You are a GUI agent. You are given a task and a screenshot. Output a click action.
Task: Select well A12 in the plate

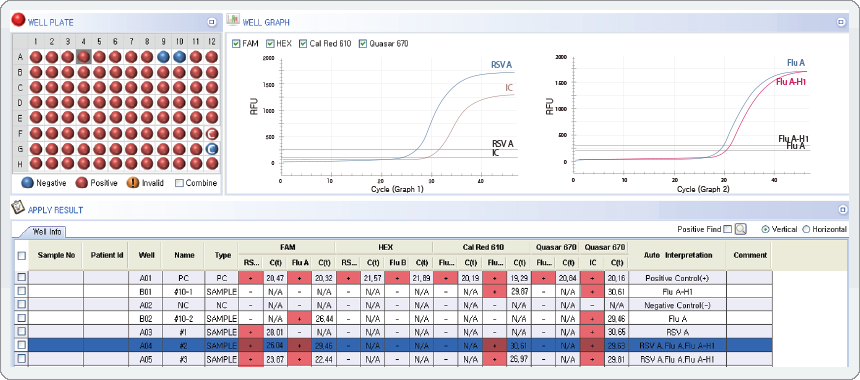(212, 56)
